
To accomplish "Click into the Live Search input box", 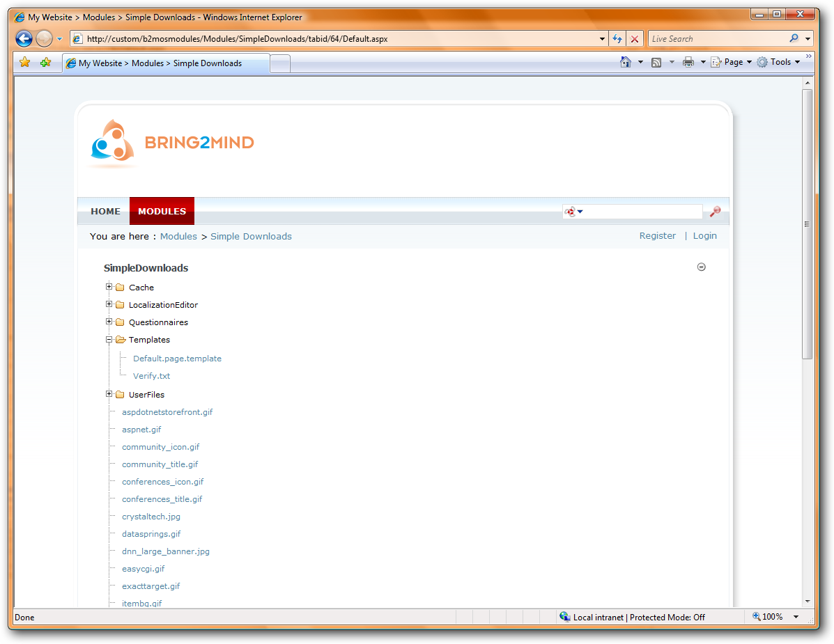I will pyautogui.click(x=718, y=39).
